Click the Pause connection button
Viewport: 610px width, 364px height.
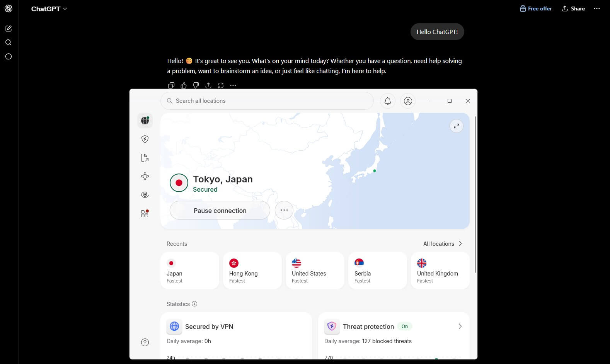point(220,211)
